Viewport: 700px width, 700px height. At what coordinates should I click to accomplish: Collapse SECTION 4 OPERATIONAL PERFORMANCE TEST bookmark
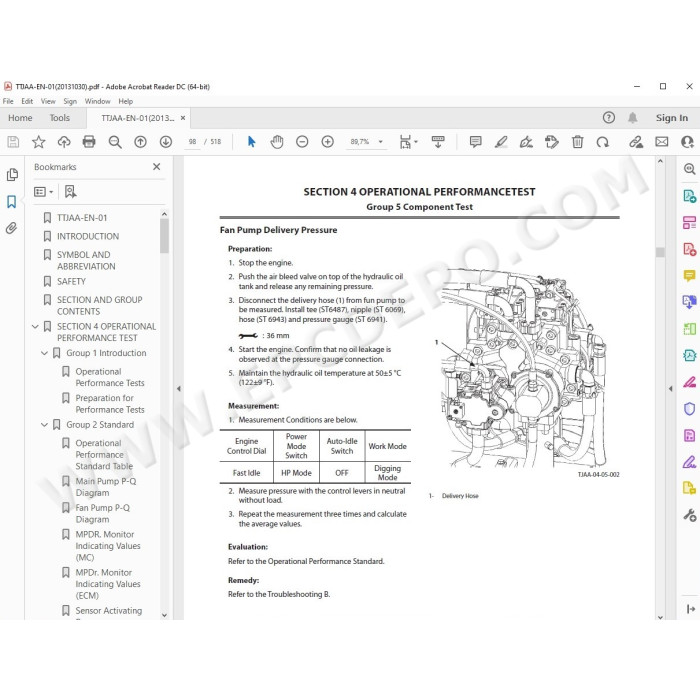point(35,327)
